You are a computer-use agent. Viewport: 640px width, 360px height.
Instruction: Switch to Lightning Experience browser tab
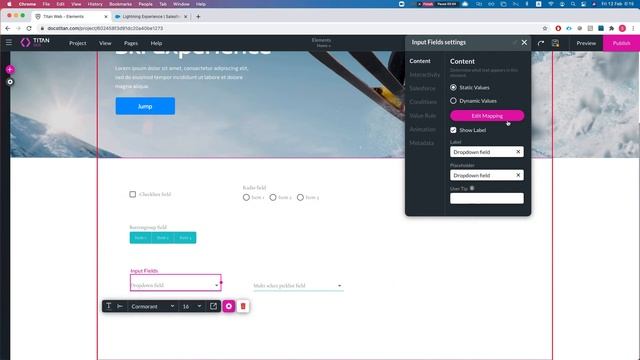(150, 17)
